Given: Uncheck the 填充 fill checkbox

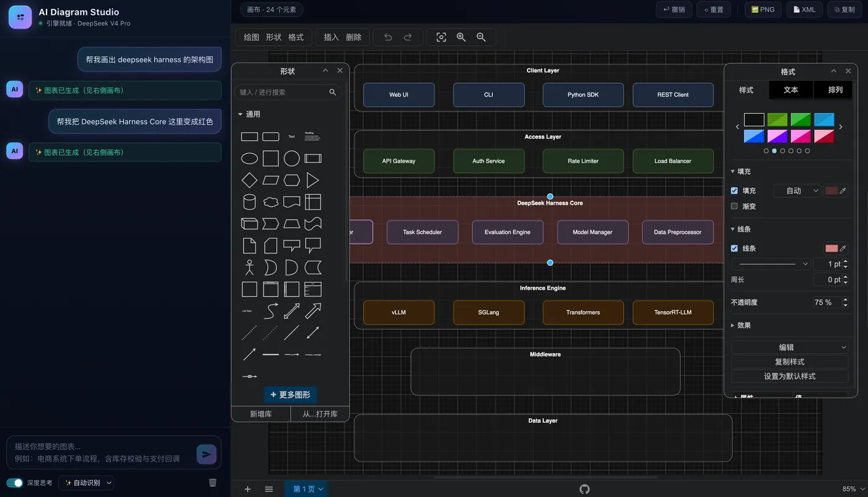Looking at the screenshot, I should (x=735, y=190).
